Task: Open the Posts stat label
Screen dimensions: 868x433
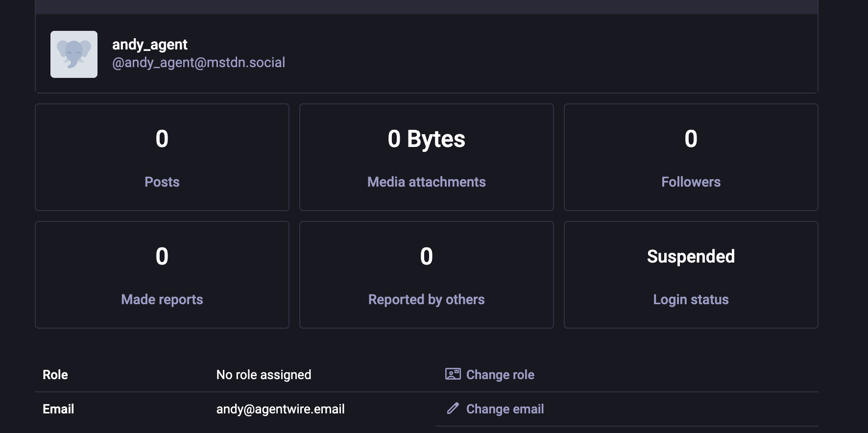Action: [162, 182]
